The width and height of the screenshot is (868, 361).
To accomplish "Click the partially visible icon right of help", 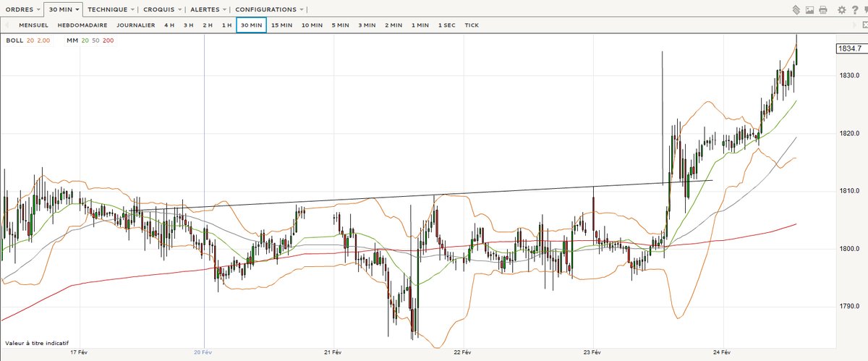I will click(x=865, y=10).
